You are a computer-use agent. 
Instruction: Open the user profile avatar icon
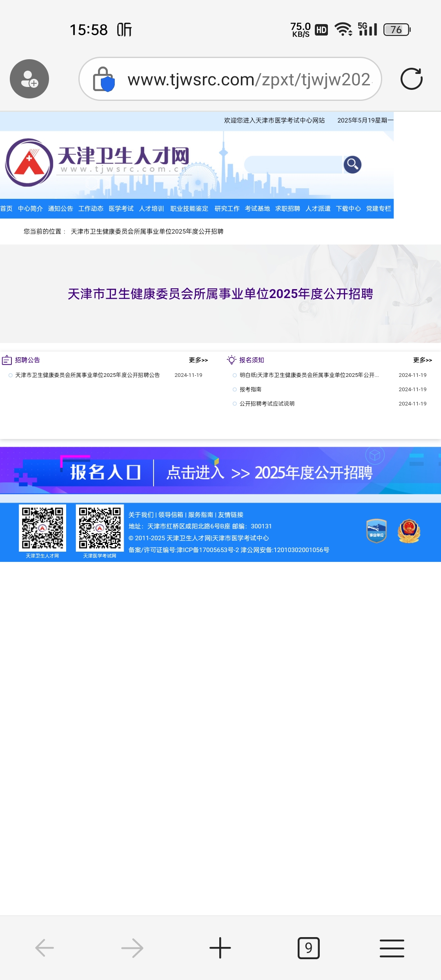click(x=29, y=79)
